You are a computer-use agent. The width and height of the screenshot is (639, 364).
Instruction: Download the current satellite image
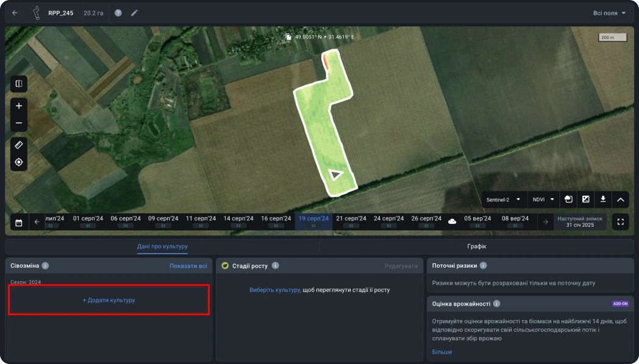(x=603, y=199)
